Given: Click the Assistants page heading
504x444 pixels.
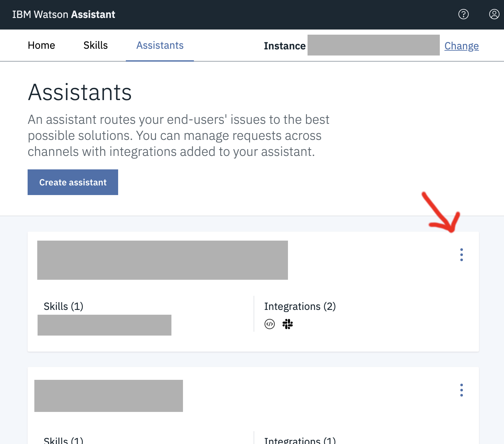Looking at the screenshot, I should (x=80, y=92).
